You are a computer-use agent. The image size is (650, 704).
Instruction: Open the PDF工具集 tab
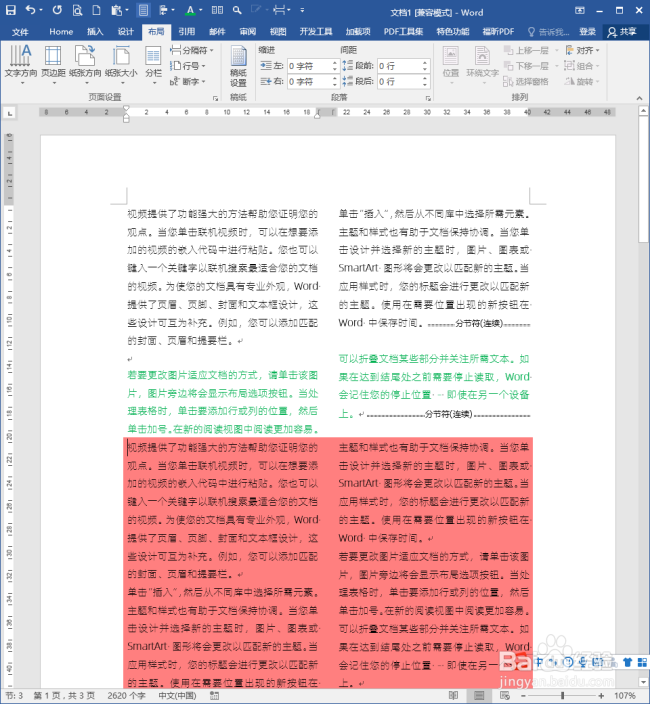[403, 32]
